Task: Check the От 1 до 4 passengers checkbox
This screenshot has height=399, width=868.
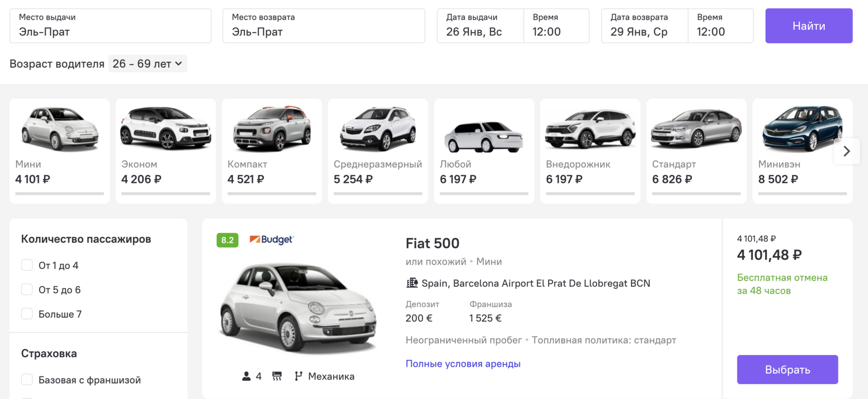Action: pyautogui.click(x=27, y=265)
